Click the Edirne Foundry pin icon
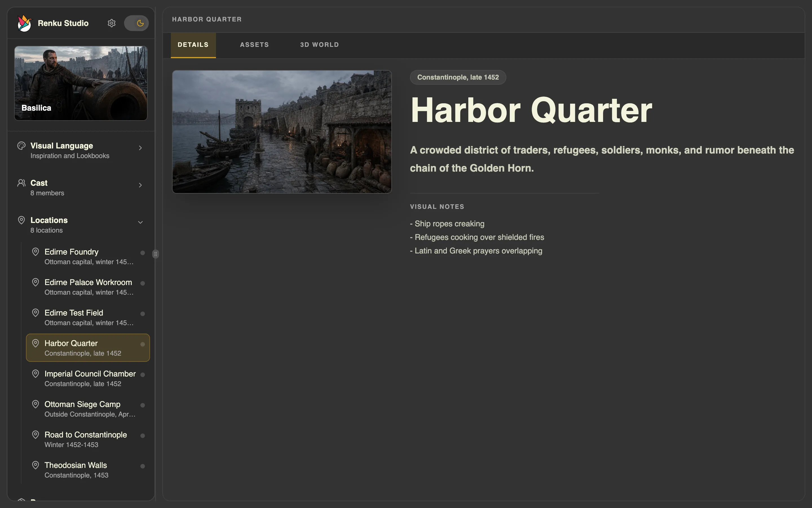The width and height of the screenshot is (812, 508). pos(35,252)
